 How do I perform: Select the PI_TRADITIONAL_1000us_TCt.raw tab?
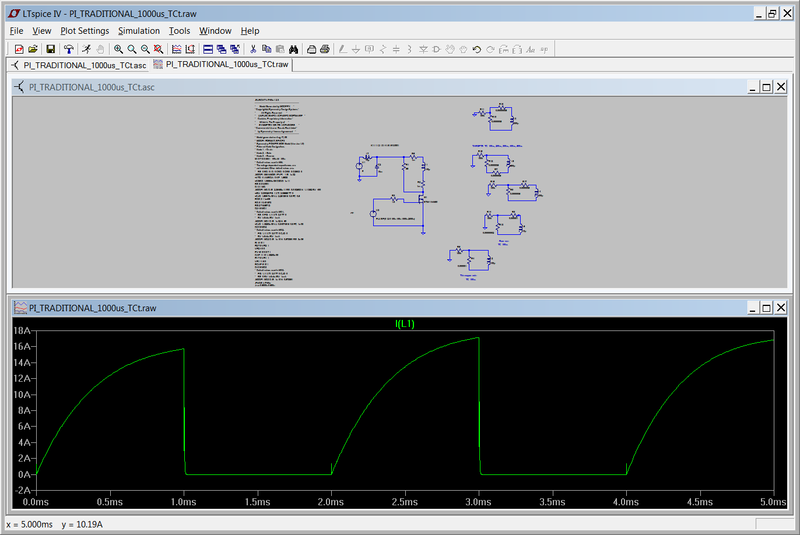coord(220,64)
